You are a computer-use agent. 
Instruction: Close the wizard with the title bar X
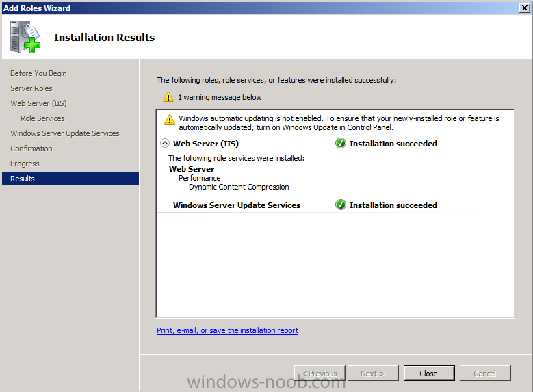tap(525, 8)
